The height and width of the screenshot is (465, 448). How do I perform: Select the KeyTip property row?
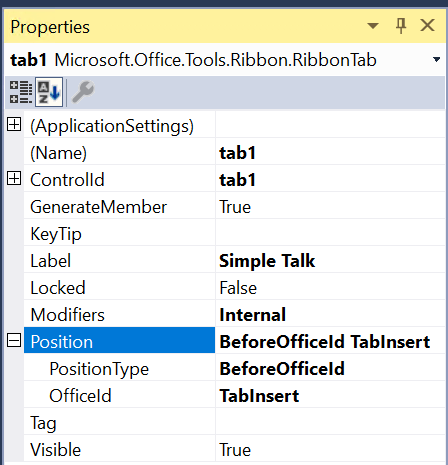point(234,234)
